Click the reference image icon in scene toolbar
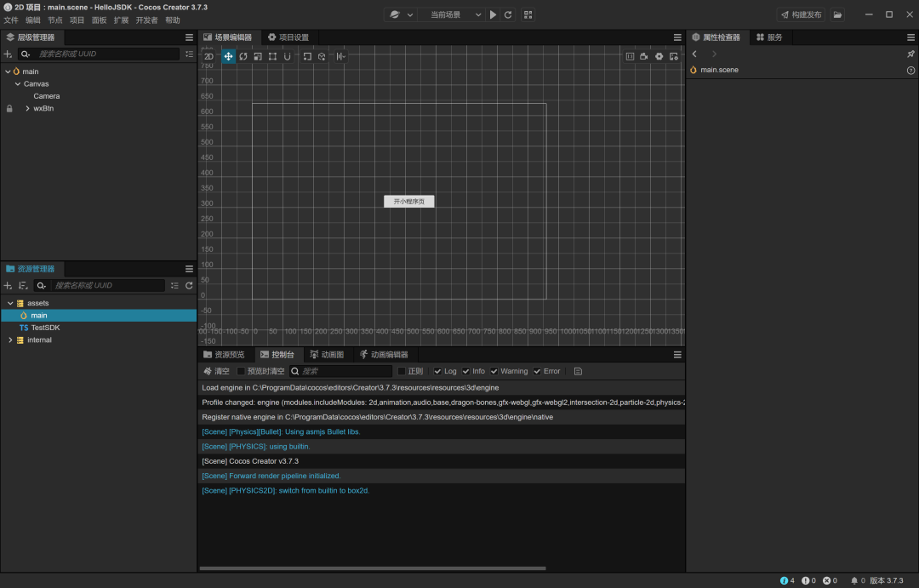This screenshot has width=919, height=588. point(630,56)
